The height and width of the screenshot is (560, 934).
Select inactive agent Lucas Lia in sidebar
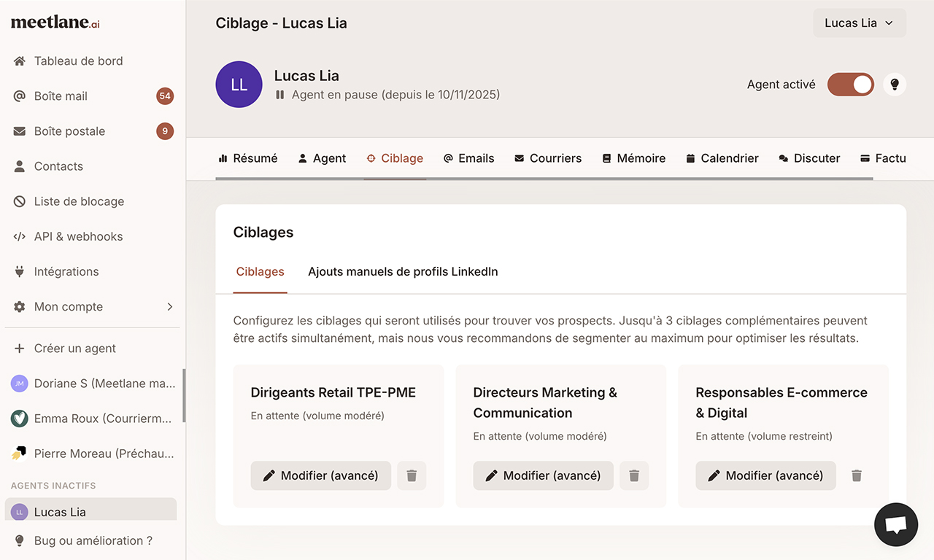point(58,512)
